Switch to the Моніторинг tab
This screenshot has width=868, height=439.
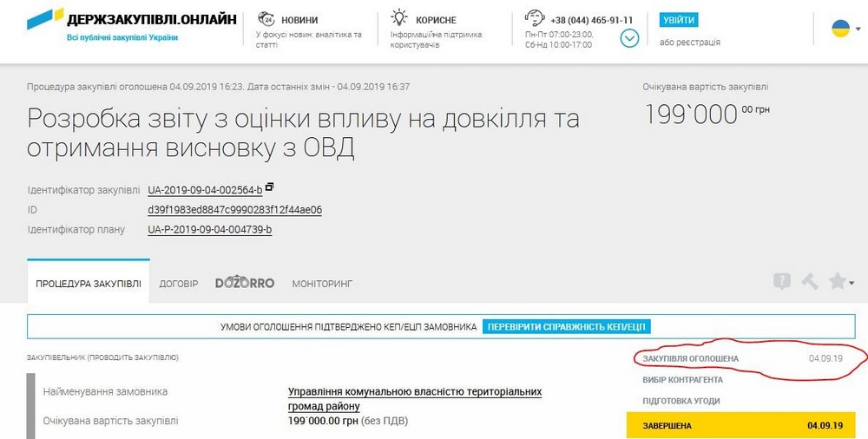[322, 284]
